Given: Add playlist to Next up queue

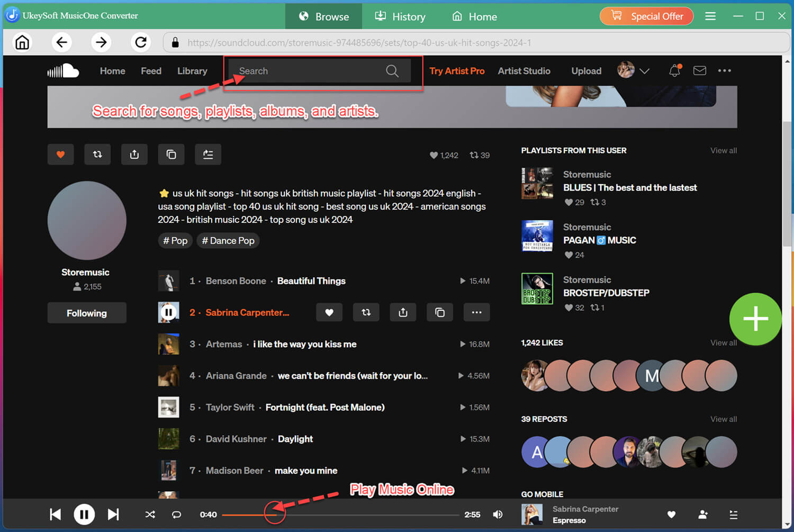Looking at the screenshot, I should (x=208, y=155).
